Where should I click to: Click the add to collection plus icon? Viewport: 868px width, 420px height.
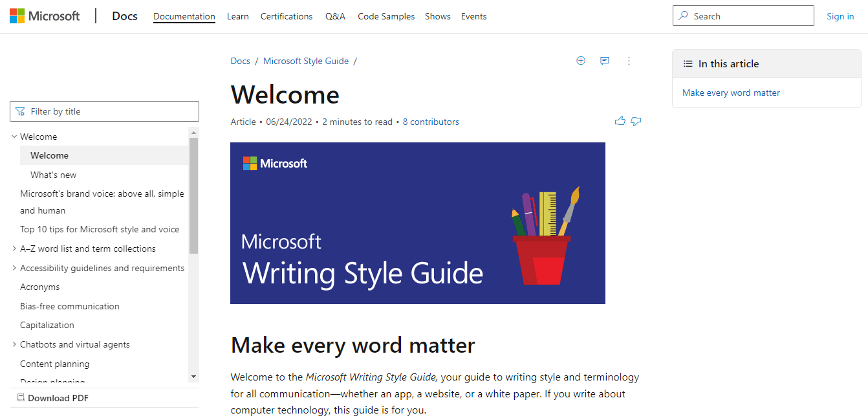(x=580, y=61)
